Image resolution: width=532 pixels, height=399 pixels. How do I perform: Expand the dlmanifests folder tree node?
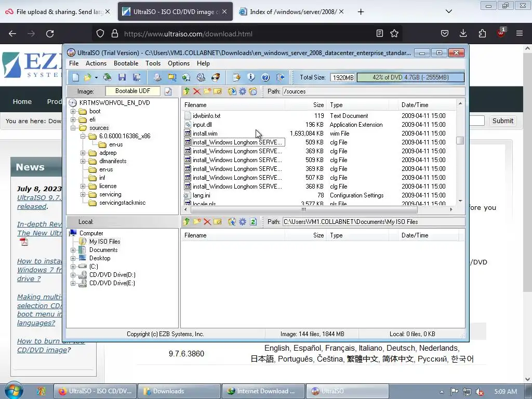[x=83, y=161]
